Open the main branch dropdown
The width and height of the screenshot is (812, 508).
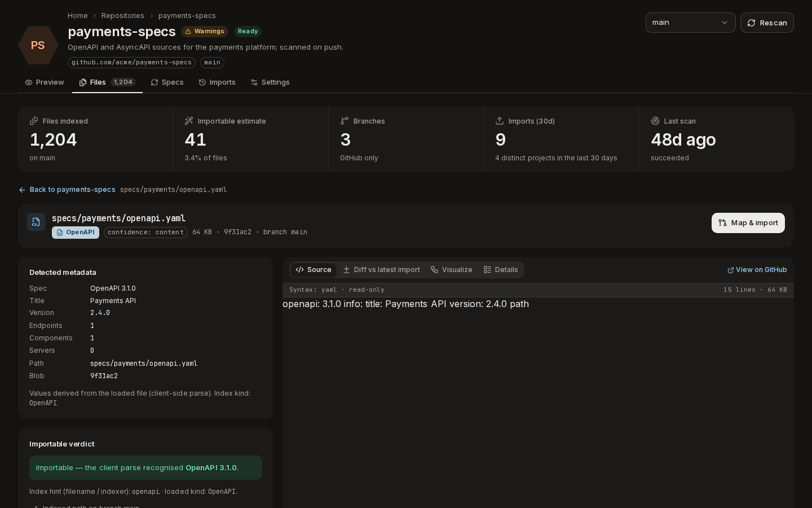[691, 23]
